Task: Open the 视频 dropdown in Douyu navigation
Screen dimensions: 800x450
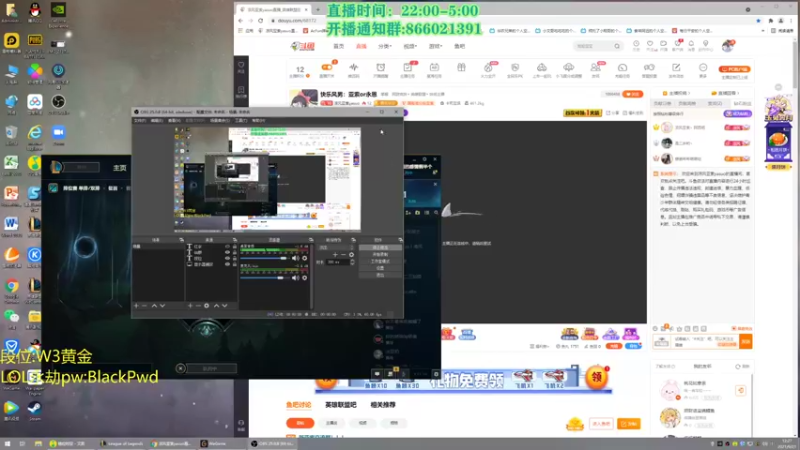Action: pos(410,46)
